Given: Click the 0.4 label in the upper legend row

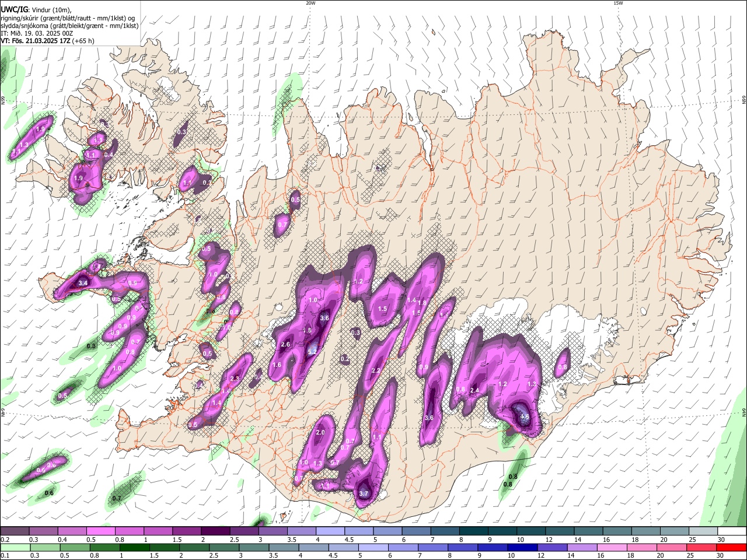Looking at the screenshot, I should [61, 540].
